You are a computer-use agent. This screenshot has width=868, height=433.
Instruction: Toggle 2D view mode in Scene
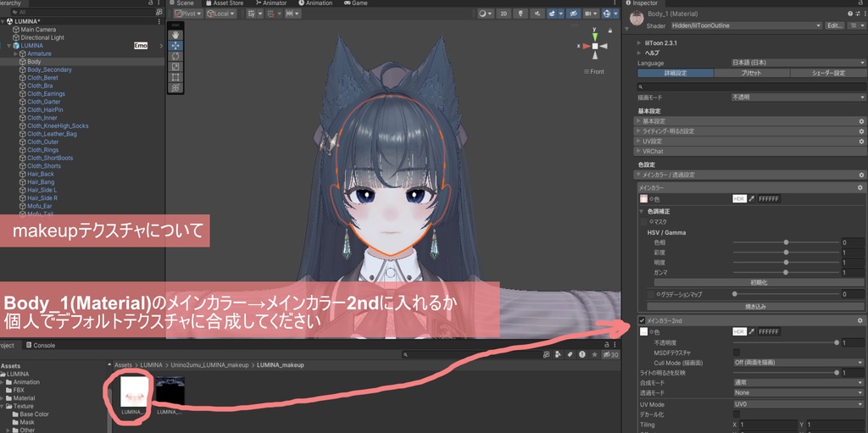point(504,14)
